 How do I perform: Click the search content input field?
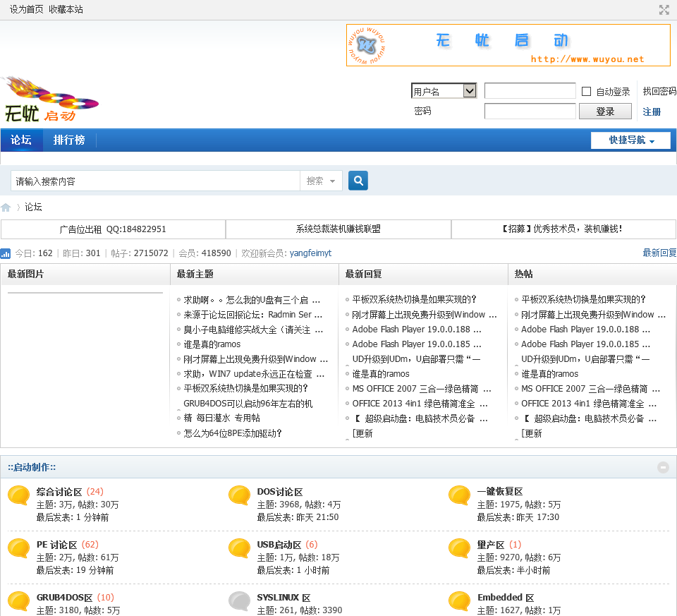click(x=155, y=181)
